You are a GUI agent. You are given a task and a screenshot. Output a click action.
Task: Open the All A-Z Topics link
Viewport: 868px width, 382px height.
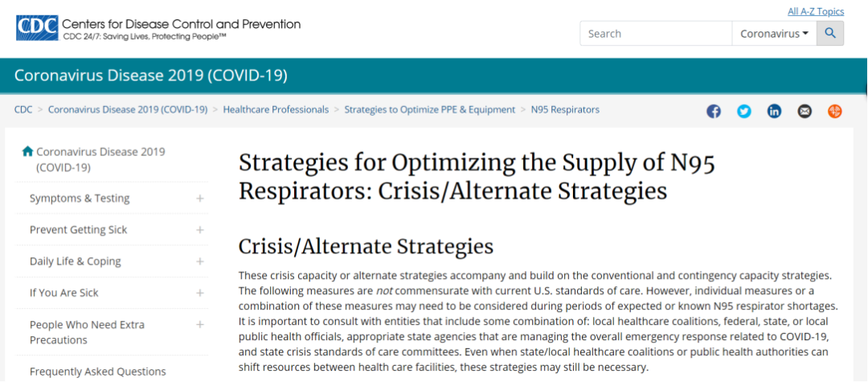(816, 11)
